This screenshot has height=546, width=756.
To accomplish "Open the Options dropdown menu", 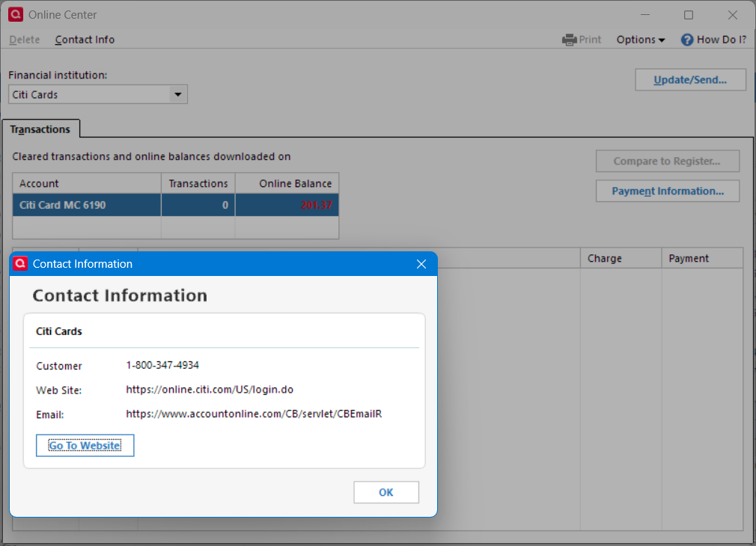I will (x=640, y=40).
